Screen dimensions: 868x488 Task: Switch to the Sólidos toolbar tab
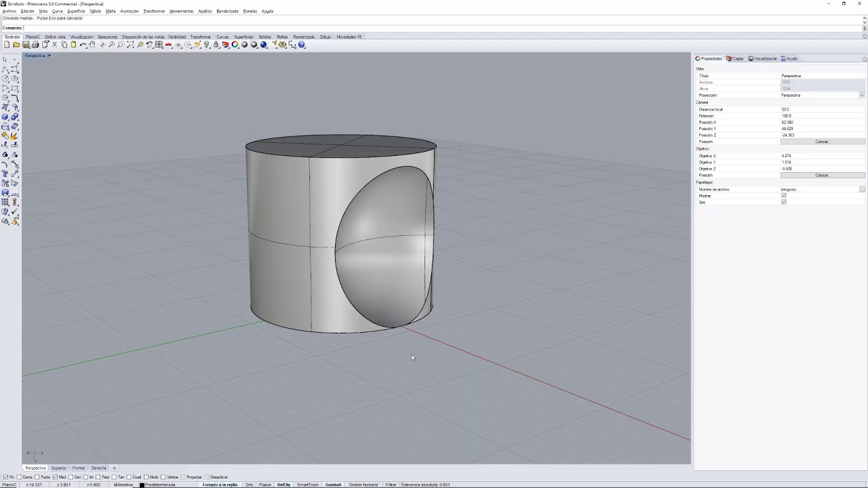264,37
